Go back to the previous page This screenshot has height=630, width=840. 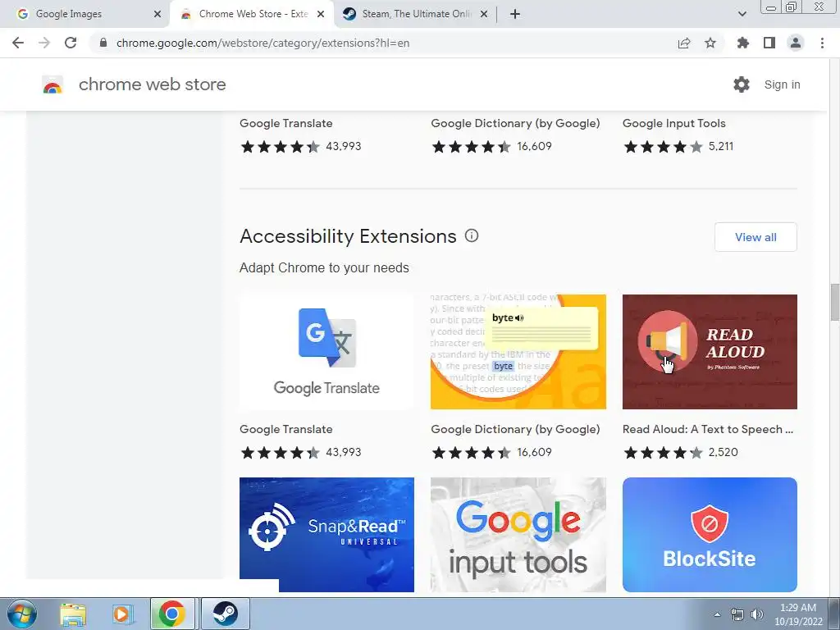pos(18,43)
